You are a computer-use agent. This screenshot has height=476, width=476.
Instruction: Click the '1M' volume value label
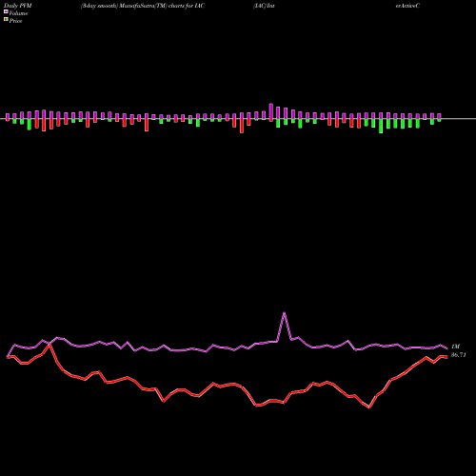pos(455,347)
